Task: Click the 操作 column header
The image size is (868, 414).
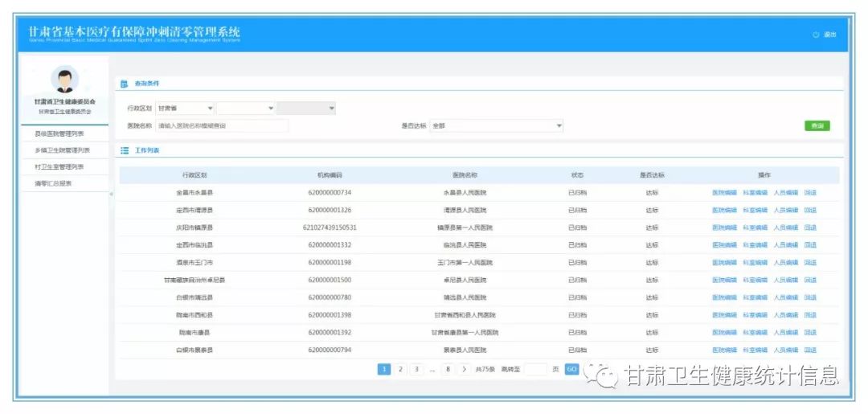Action: [x=764, y=175]
